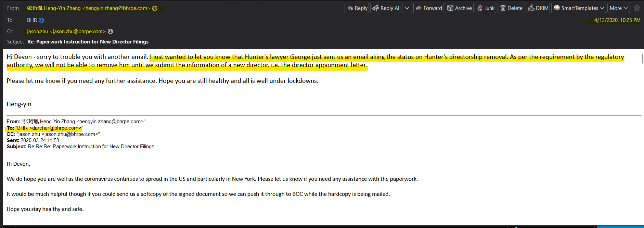Mark the message as Junk
The height and width of the screenshot is (228, 644).
[486, 8]
